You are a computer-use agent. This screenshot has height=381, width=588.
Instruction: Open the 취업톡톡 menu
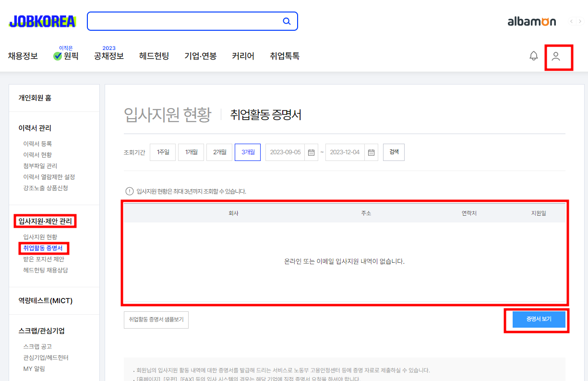point(284,56)
